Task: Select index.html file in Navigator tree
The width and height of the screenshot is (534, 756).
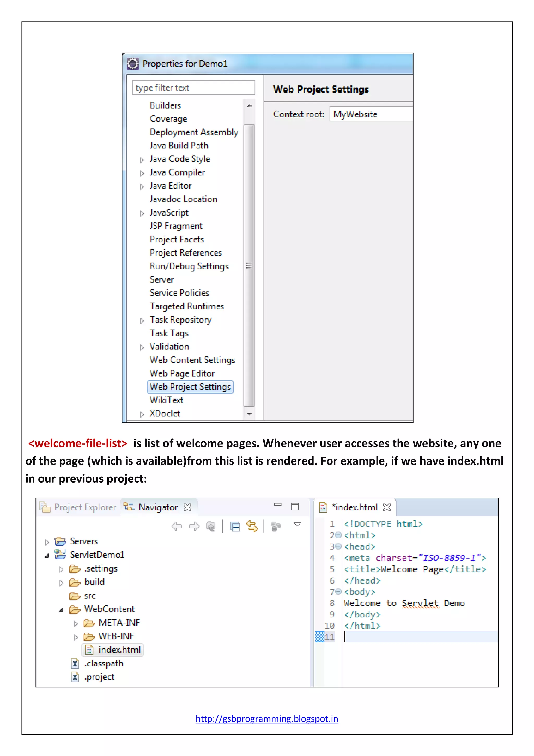Action: click(x=113, y=650)
